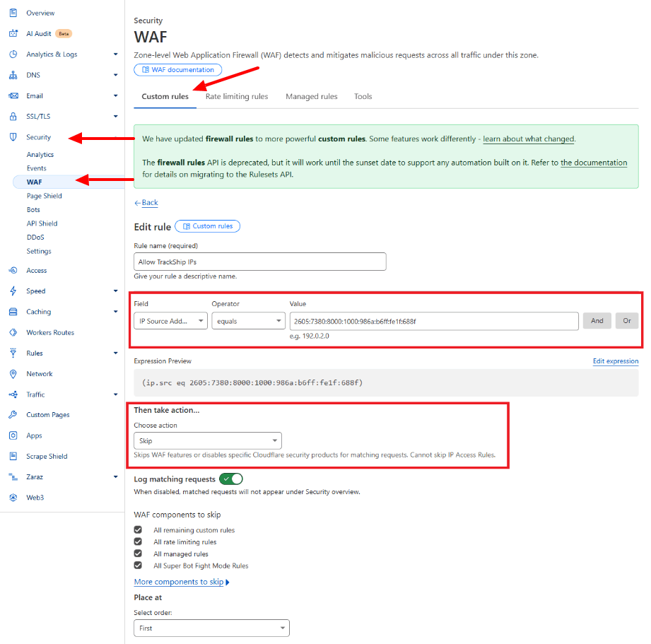Click the Overview clipboard icon

pyautogui.click(x=13, y=13)
